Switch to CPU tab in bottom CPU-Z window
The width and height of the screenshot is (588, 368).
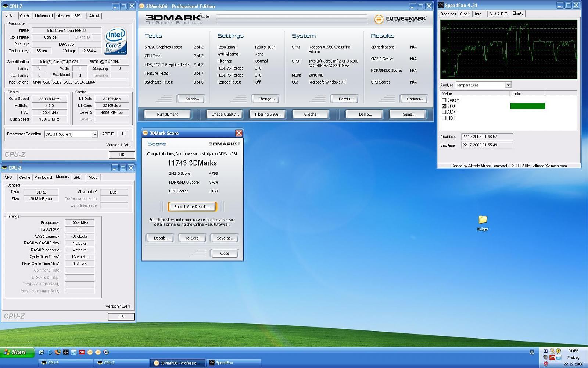click(8, 177)
